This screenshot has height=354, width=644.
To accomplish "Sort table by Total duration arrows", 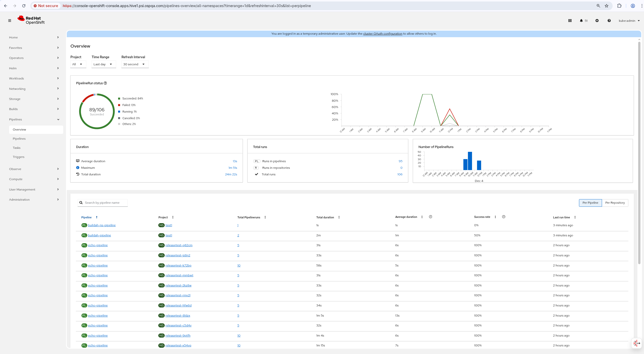I will point(339,217).
